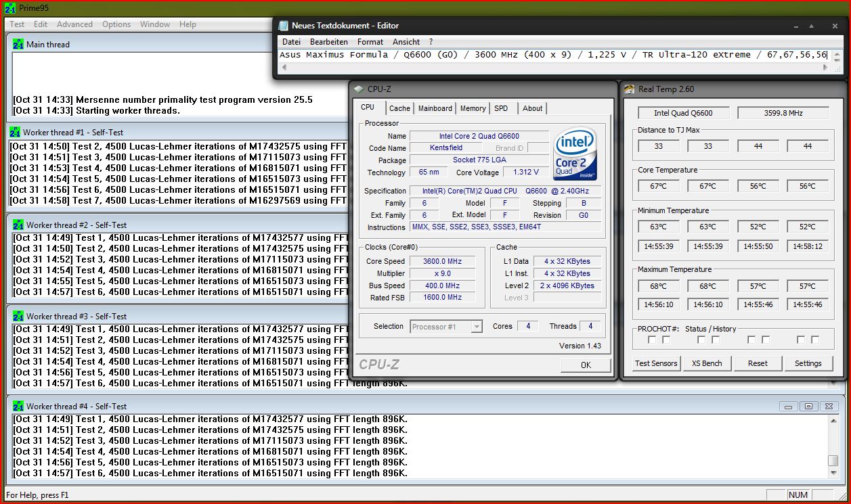Click the XS Bench button in Real Temp

pos(707,363)
